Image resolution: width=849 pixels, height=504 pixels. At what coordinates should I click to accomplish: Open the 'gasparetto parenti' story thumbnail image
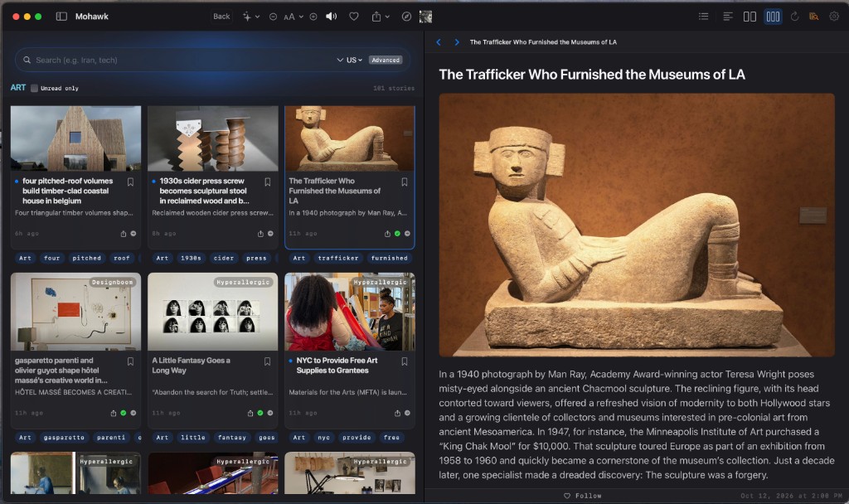[75, 312]
